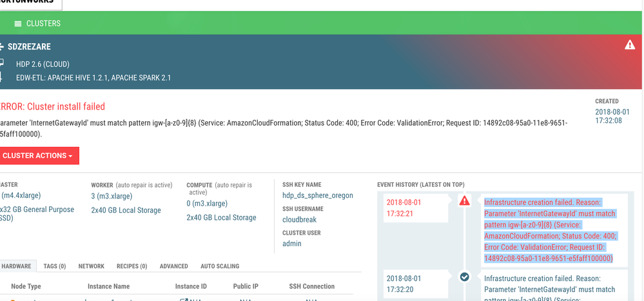Open the CLUSTERS menu label
Screen dimensions: 644x301
(x=44, y=23)
